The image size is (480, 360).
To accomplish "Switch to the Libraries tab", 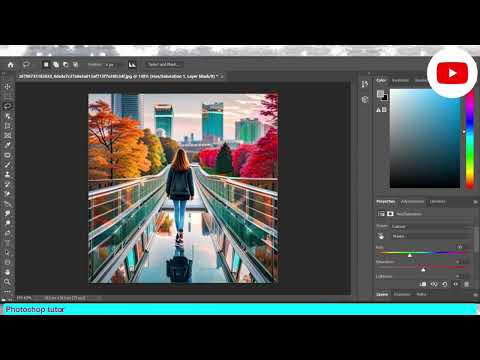I will click(437, 202).
